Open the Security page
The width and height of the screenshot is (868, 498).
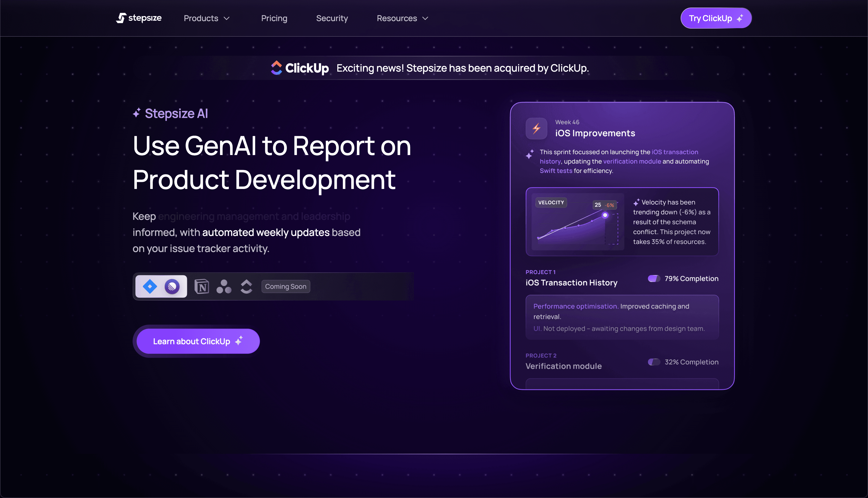coord(332,18)
